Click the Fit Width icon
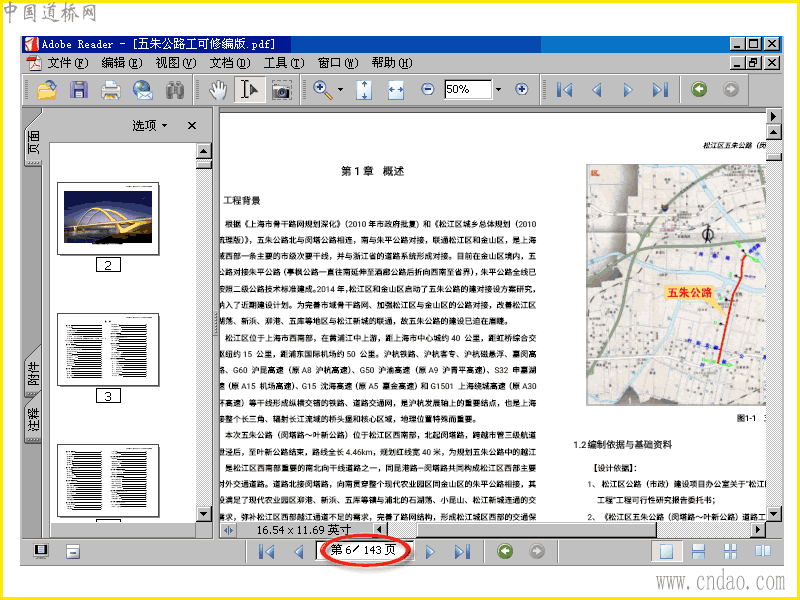Screen dimensions: 800x600 click(396, 90)
